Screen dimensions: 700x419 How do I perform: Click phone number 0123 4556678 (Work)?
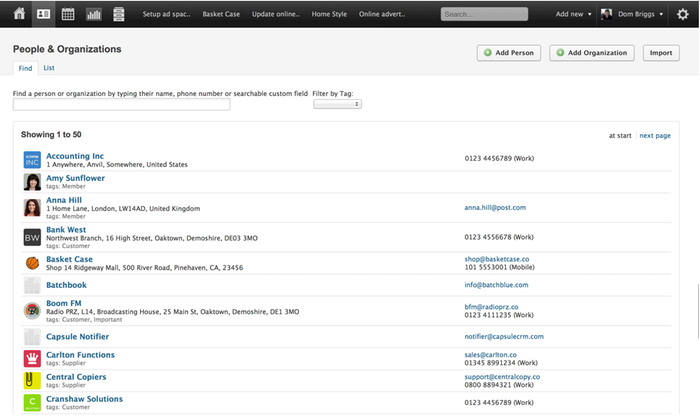(x=499, y=237)
